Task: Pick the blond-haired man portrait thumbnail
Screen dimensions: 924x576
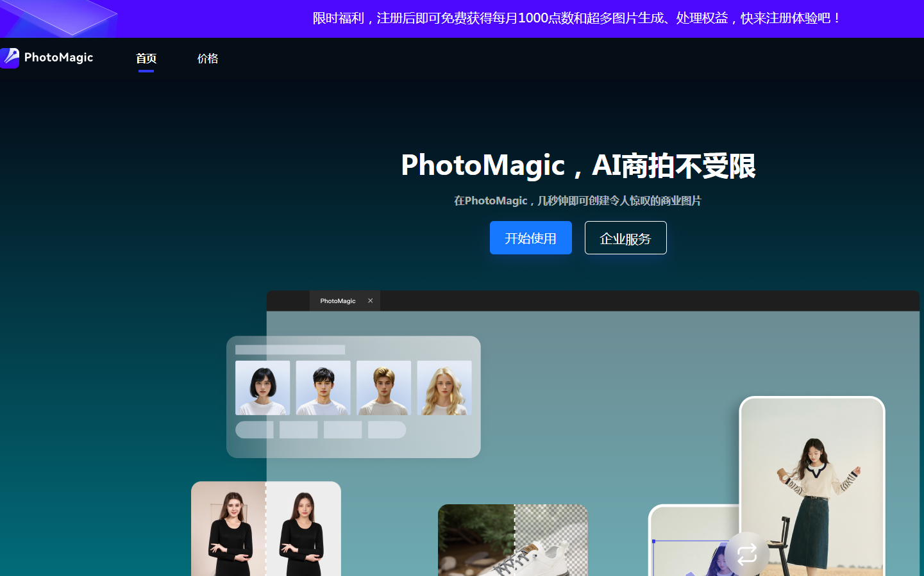Action: click(x=383, y=388)
